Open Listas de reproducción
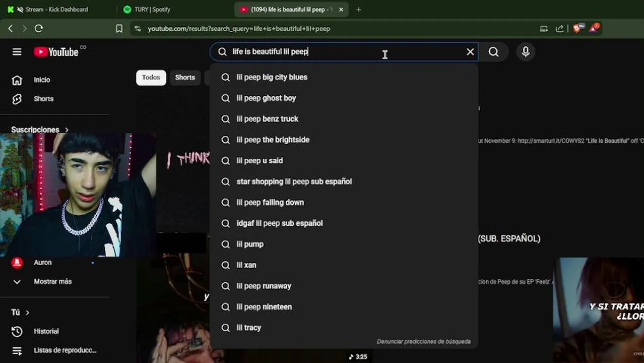The height and width of the screenshot is (363, 644). pyautogui.click(x=65, y=350)
